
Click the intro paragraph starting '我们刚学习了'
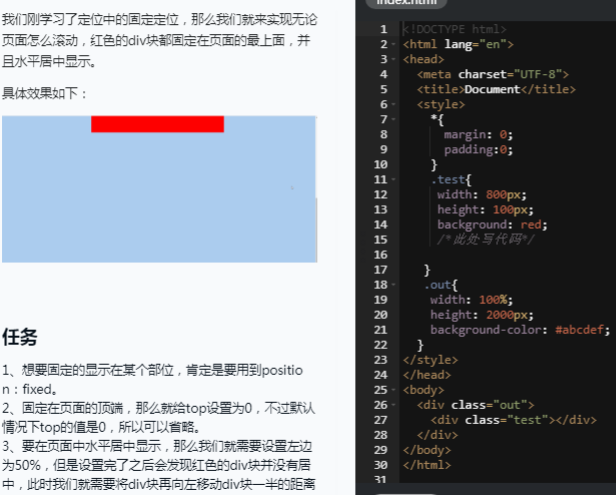tap(160, 40)
